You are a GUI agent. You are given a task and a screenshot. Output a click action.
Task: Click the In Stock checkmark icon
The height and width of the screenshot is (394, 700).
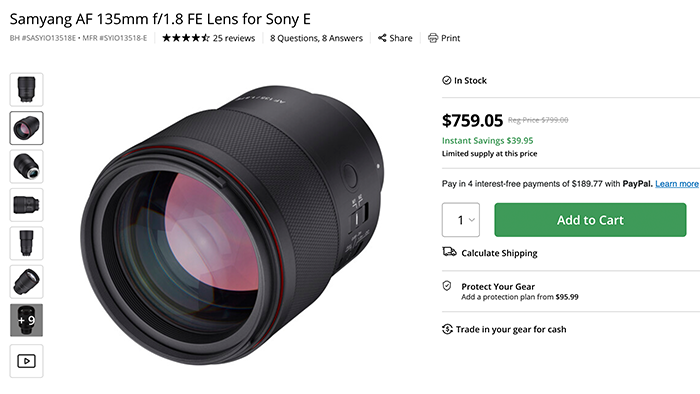(446, 80)
